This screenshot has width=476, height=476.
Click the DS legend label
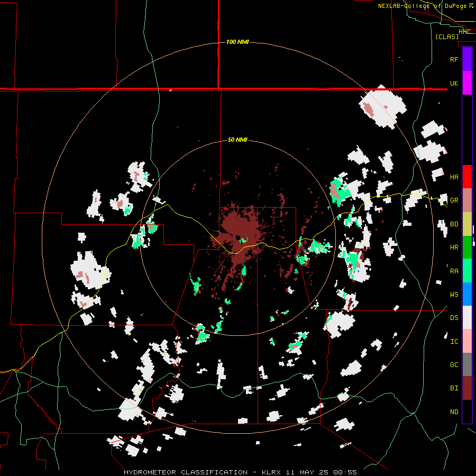point(454,317)
